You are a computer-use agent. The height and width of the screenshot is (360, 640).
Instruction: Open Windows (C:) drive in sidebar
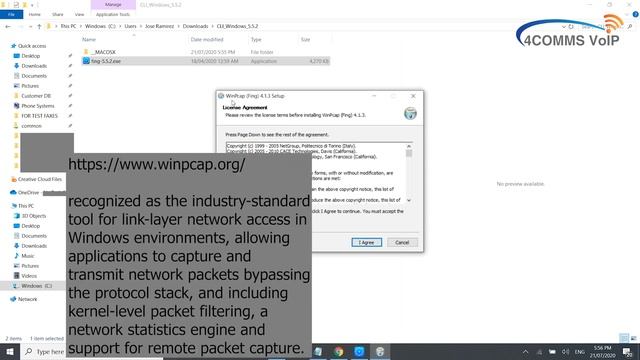pyautogui.click(x=36, y=286)
